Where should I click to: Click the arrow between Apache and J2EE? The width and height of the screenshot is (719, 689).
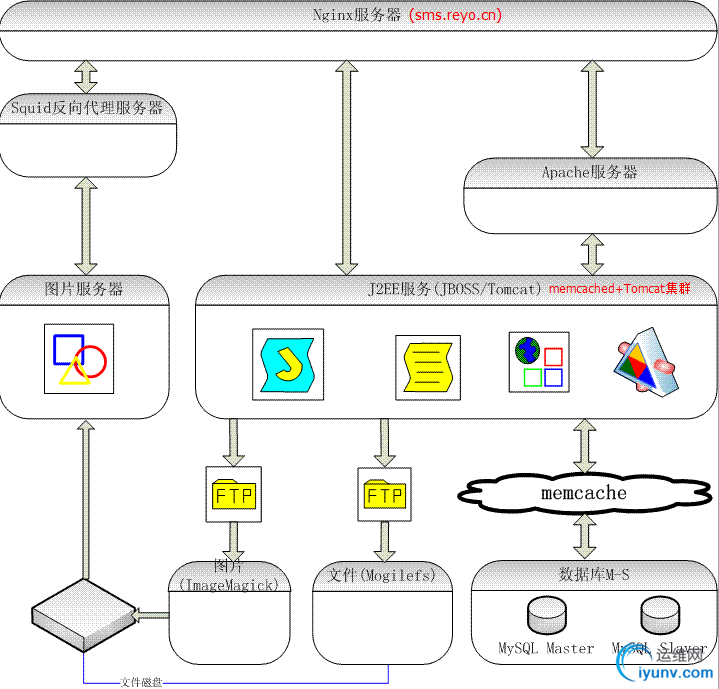[x=592, y=254]
